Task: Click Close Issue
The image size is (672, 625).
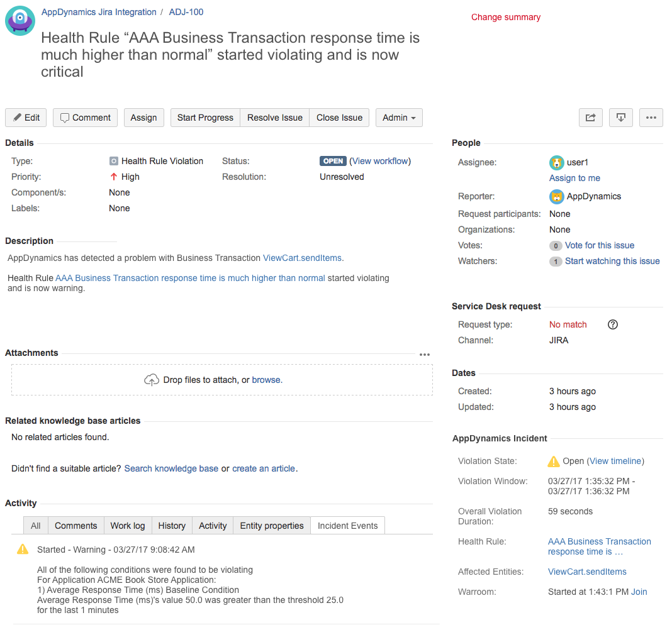Action: pos(339,118)
